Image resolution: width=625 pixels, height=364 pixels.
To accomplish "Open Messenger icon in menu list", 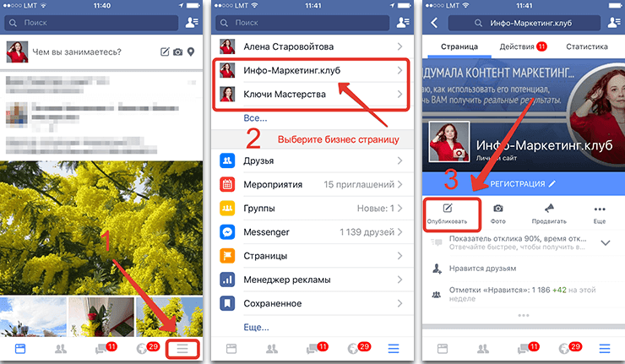I will [227, 232].
